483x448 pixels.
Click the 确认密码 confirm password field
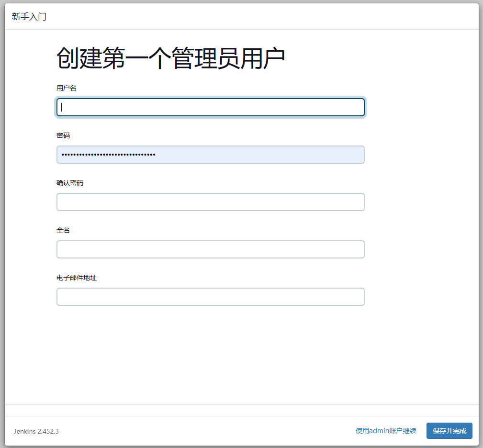pyautogui.click(x=211, y=202)
